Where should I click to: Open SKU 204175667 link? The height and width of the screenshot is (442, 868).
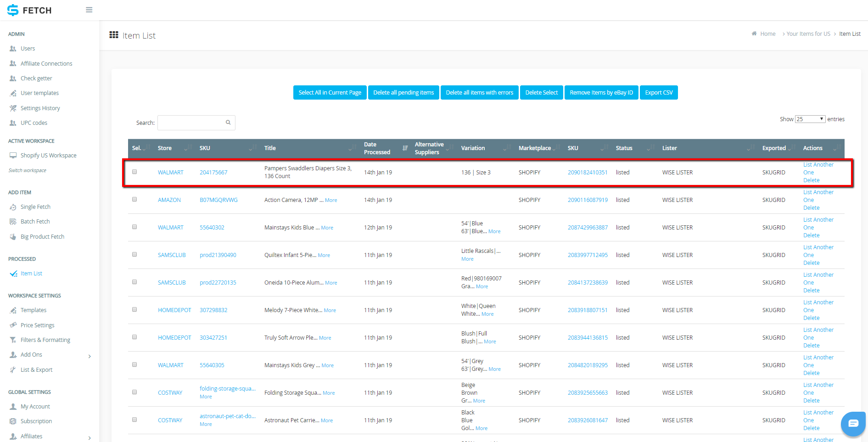point(213,173)
